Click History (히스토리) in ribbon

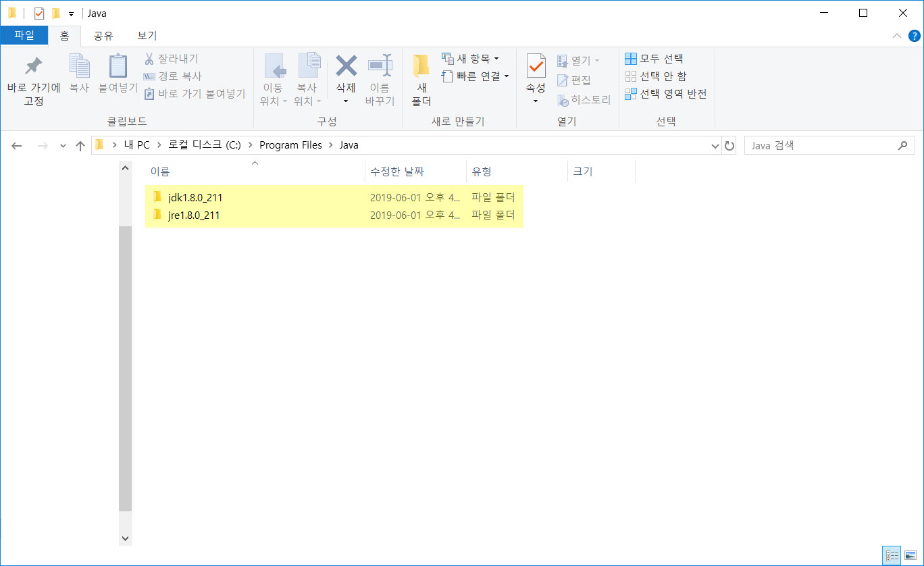(x=584, y=100)
